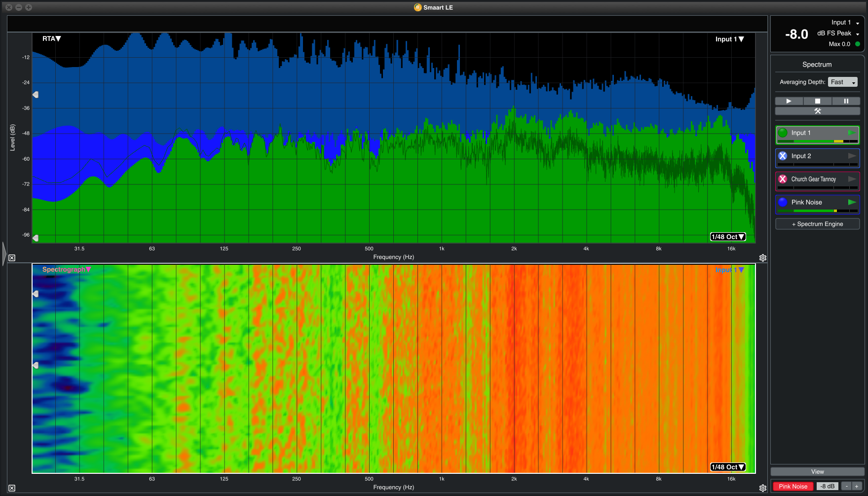Screen dimensions: 868x496
Task: Change Spectrograph 1/48 Oct banding resolution
Action: click(728, 467)
